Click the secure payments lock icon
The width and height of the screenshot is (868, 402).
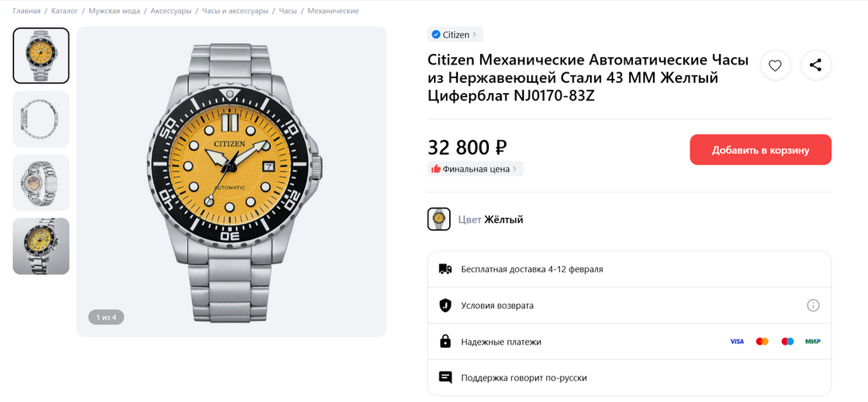click(445, 342)
